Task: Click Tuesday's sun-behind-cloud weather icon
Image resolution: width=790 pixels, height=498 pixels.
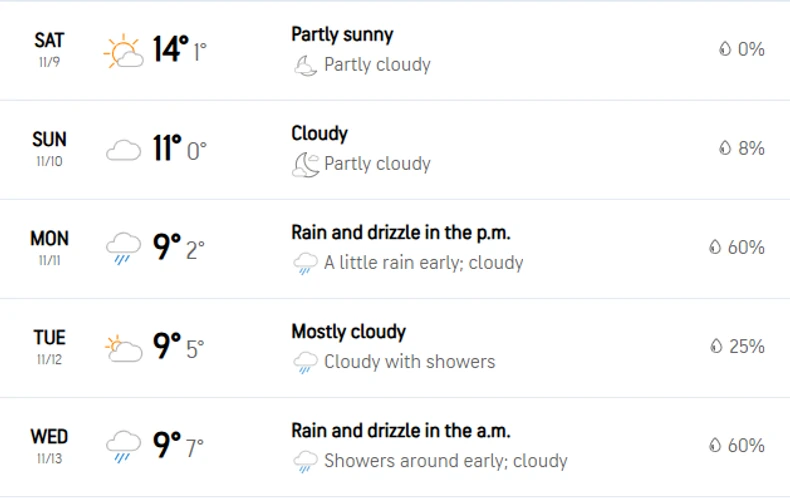Action: tap(124, 348)
